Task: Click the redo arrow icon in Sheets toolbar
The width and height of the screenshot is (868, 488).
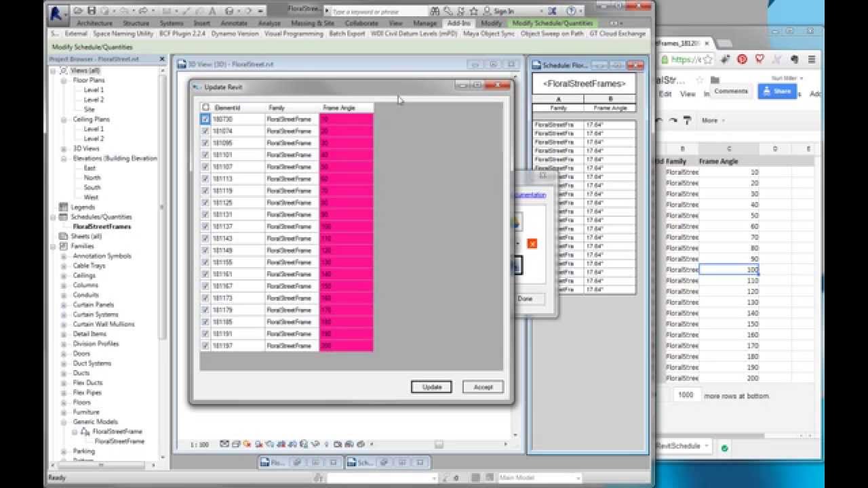Action: tap(673, 120)
